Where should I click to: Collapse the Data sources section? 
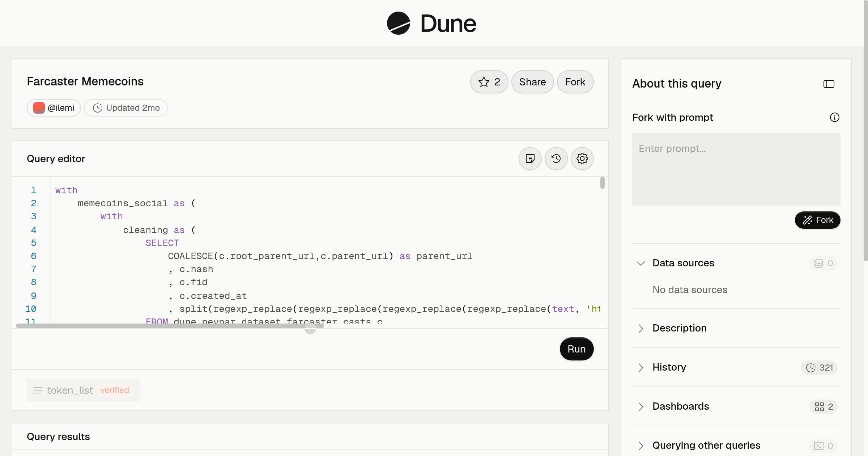641,263
